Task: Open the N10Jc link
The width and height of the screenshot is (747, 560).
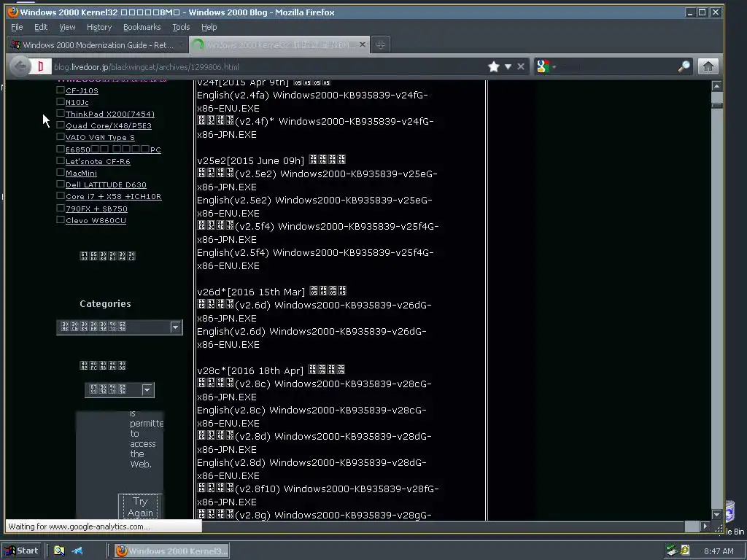Action: tap(77, 102)
